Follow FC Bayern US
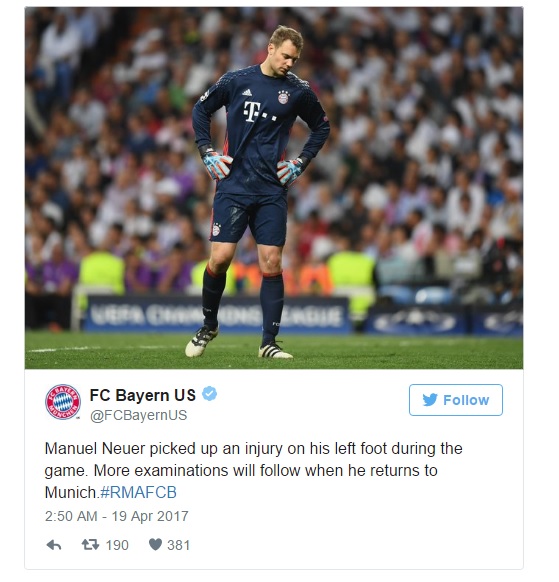The width and height of the screenshot is (559, 582). coord(456,400)
